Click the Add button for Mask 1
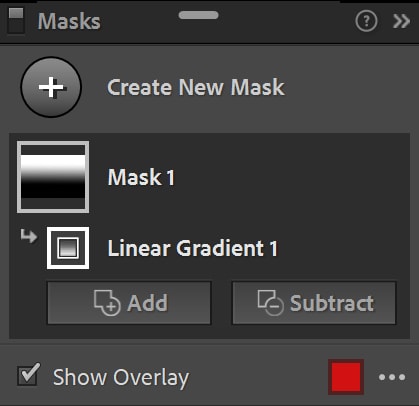The image size is (419, 406). [129, 303]
